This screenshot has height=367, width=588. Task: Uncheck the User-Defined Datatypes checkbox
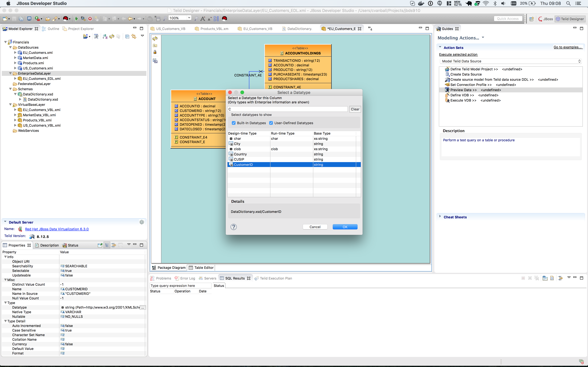[x=271, y=123]
